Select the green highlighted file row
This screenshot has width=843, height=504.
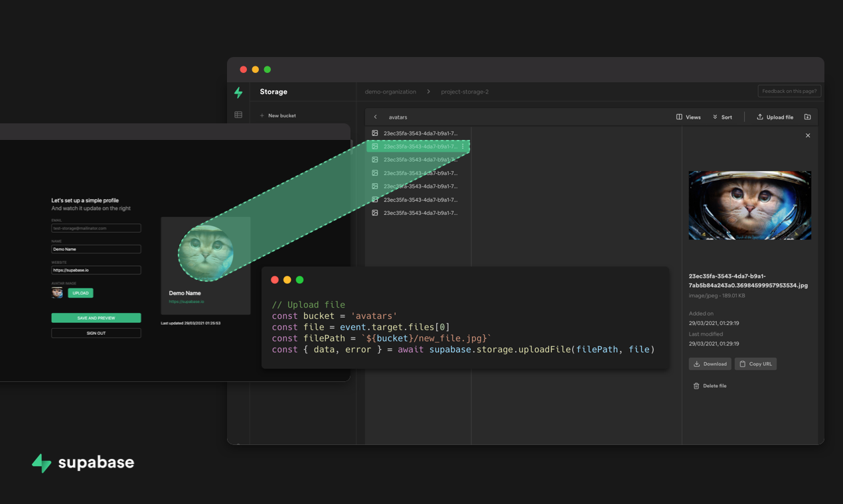(418, 147)
